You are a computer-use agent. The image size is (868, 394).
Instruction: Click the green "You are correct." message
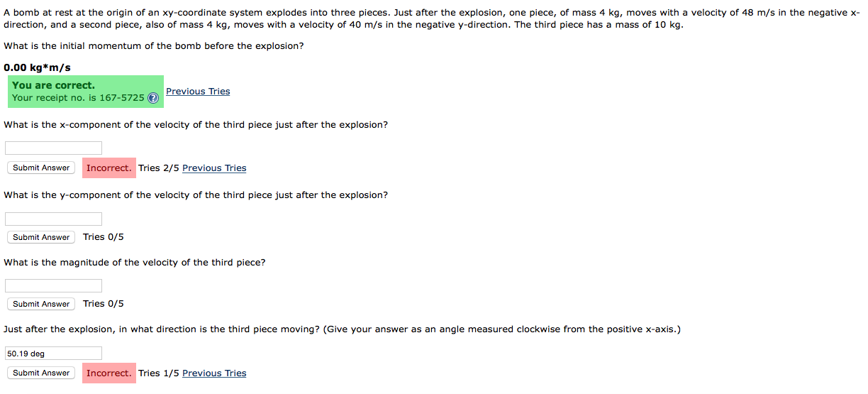53,85
